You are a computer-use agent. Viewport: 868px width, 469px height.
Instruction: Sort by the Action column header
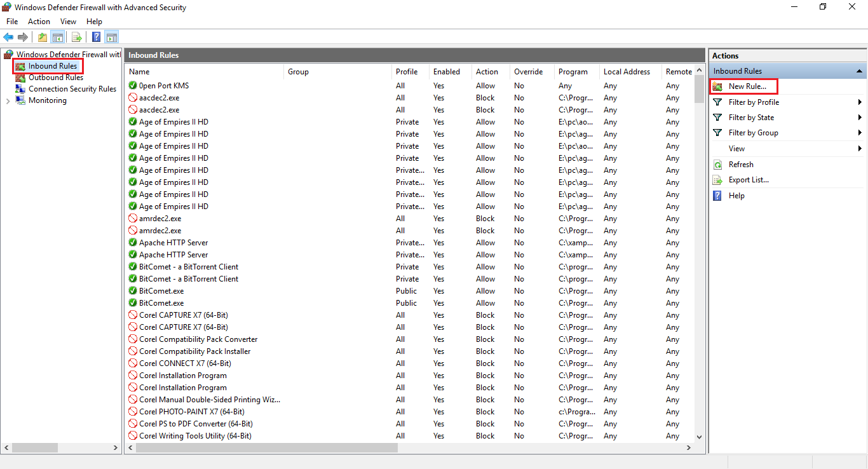(491, 72)
